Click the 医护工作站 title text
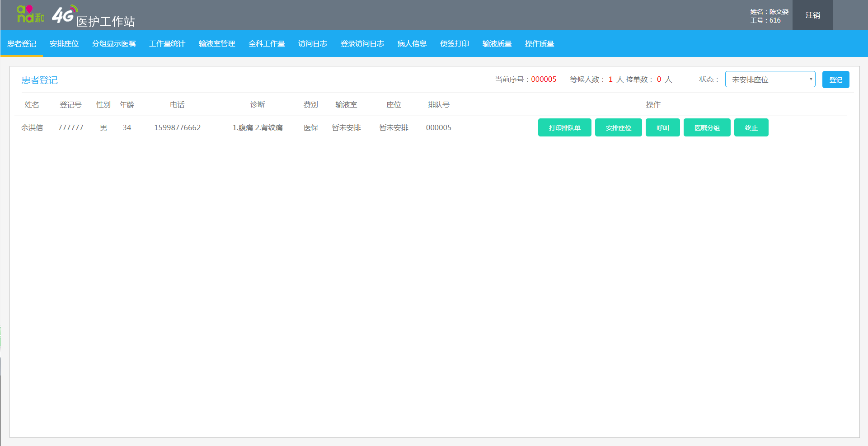Screen dimensions: 868x446 point(106,21)
